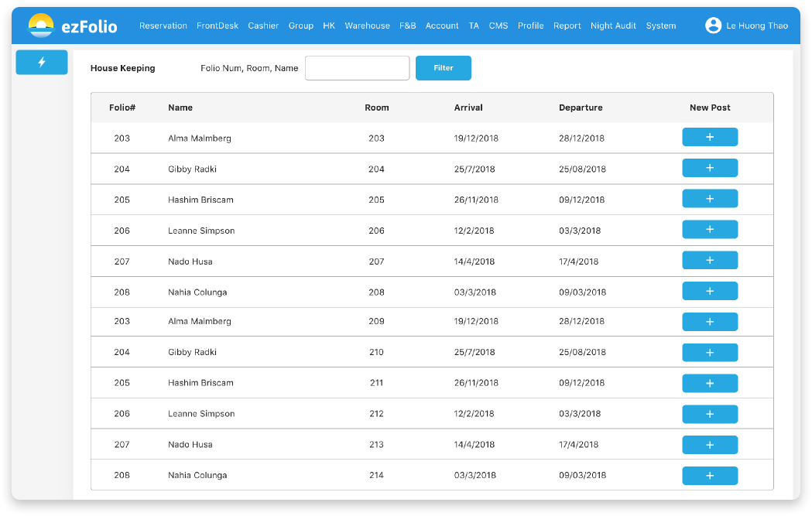Click the ezFolio sun logo icon

click(x=41, y=26)
